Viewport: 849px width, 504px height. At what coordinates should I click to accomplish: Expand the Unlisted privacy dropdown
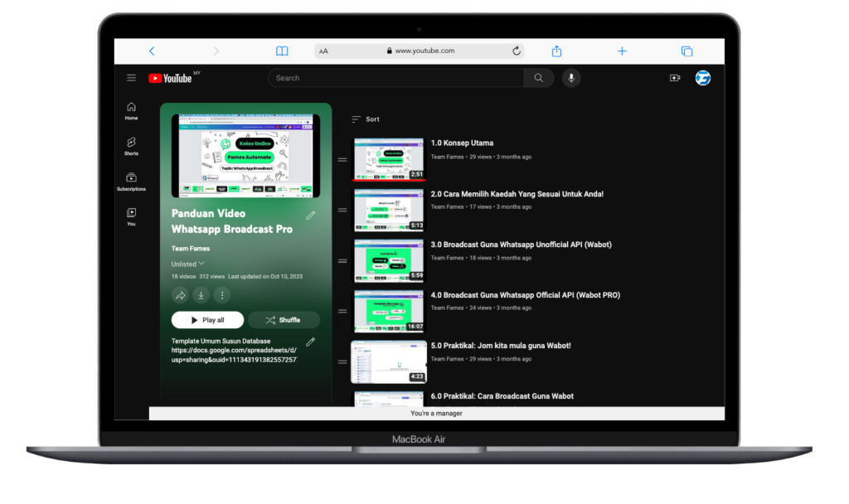pyautogui.click(x=188, y=264)
